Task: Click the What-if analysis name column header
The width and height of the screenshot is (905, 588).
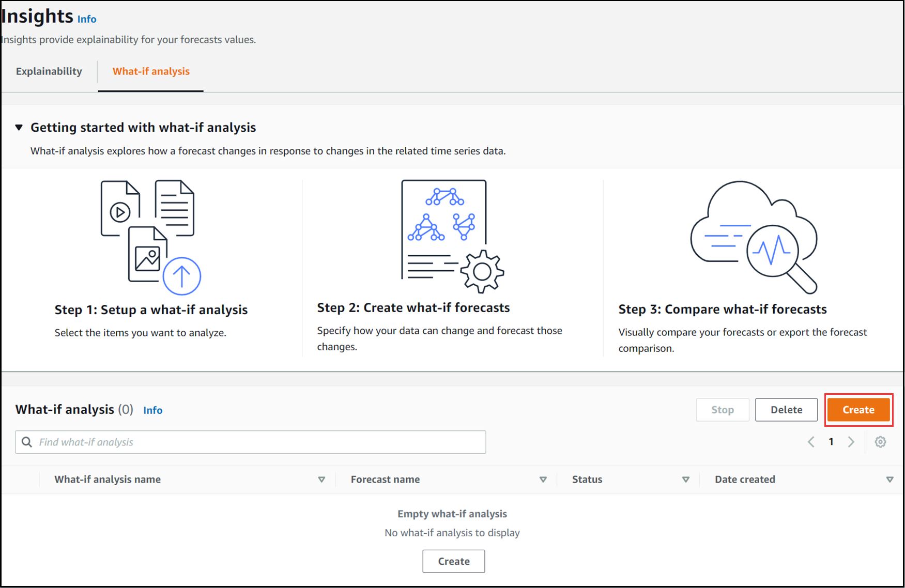Action: (108, 479)
